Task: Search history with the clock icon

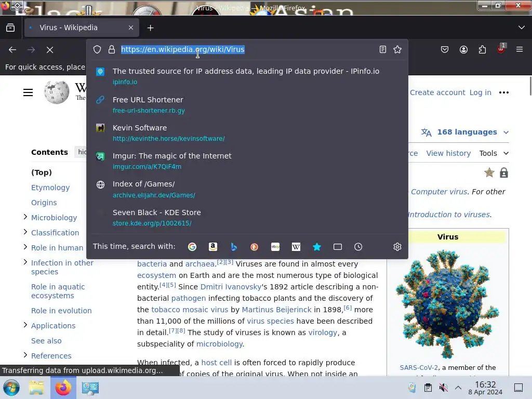Action: click(358, 247)
